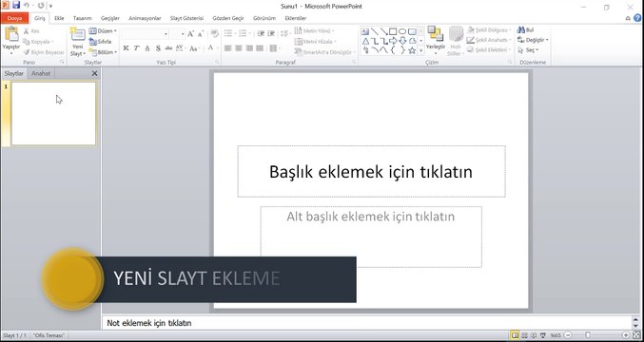Image resolution: width=644 pixels, height=342 pixels.
Task: Open the Gözden Geçir tab
Action: [228, 18]
